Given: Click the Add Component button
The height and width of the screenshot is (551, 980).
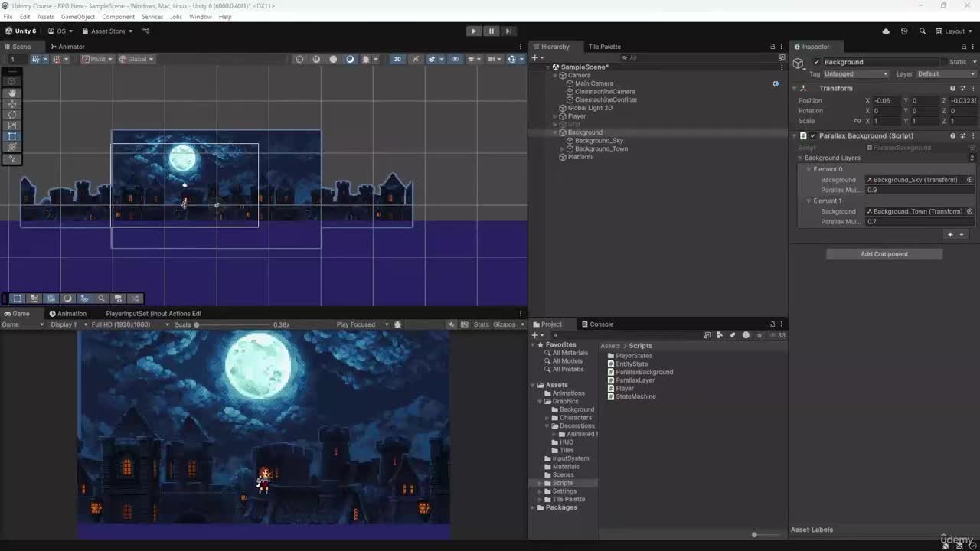Looking at the screenshot, I should click(884, 254).
